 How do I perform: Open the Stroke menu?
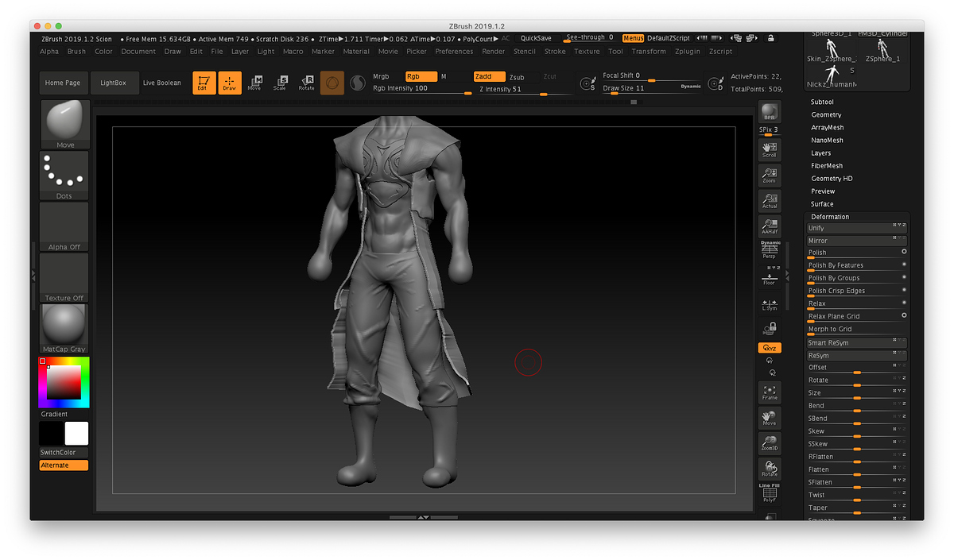tap(555, 51)
